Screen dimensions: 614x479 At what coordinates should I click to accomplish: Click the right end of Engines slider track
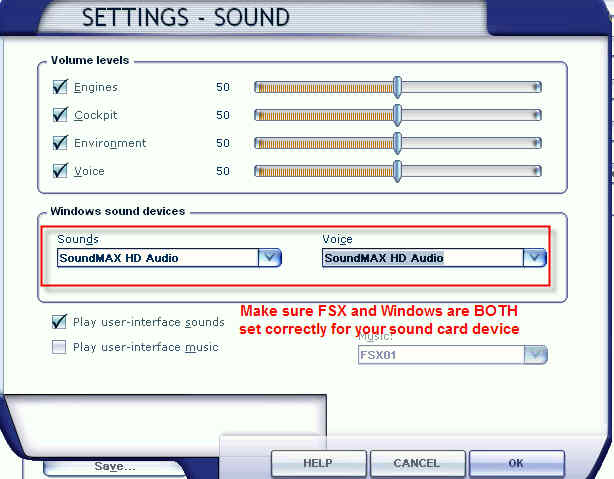click(x=537, y=87)
